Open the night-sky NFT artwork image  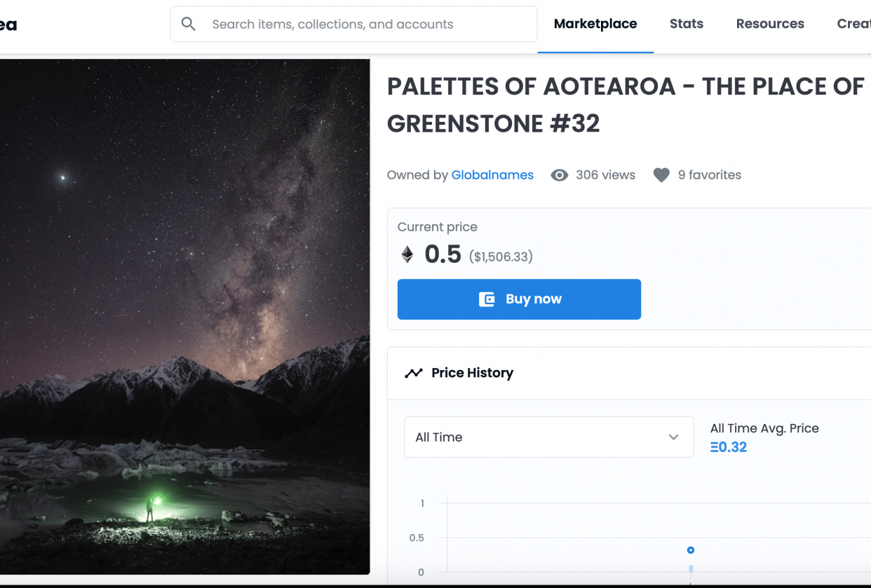(x=184, y=315)
